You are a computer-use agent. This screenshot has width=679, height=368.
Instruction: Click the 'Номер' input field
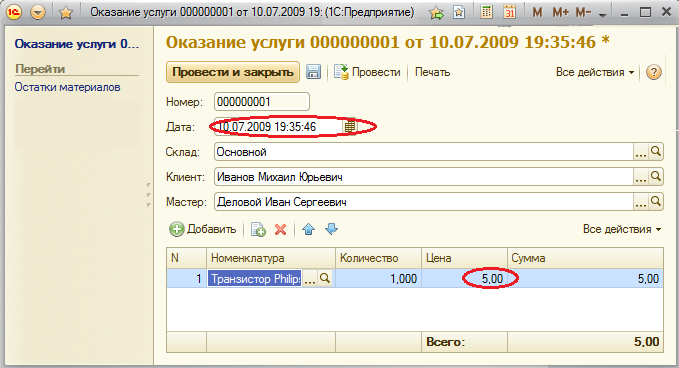(x=262, y=102)
